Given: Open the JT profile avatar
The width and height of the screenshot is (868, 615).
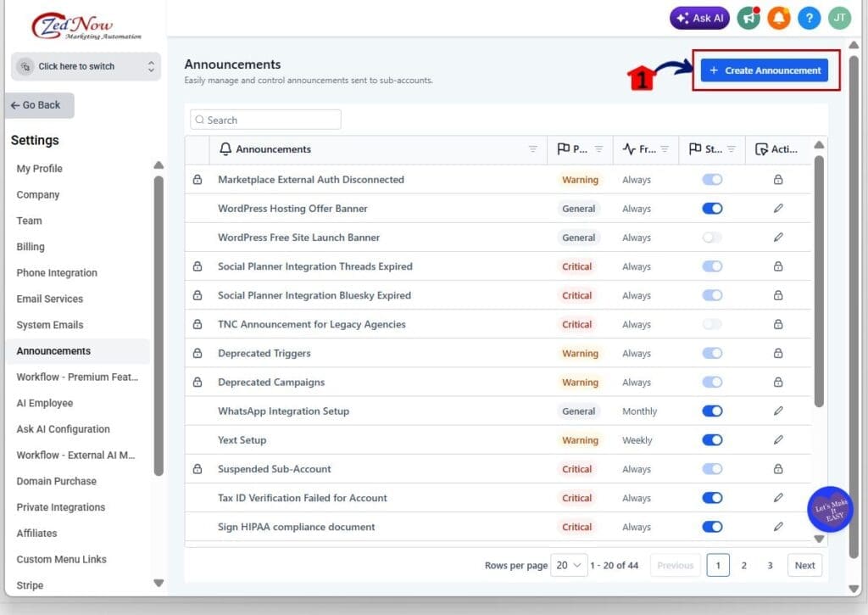Looking at the screenshot, I should [839, 17].
